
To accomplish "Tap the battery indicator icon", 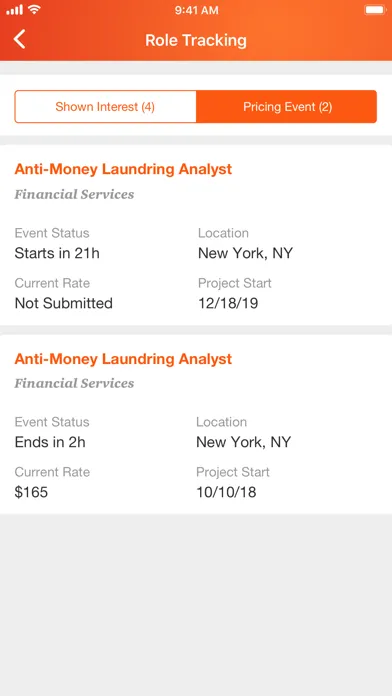I will (375, 10).
